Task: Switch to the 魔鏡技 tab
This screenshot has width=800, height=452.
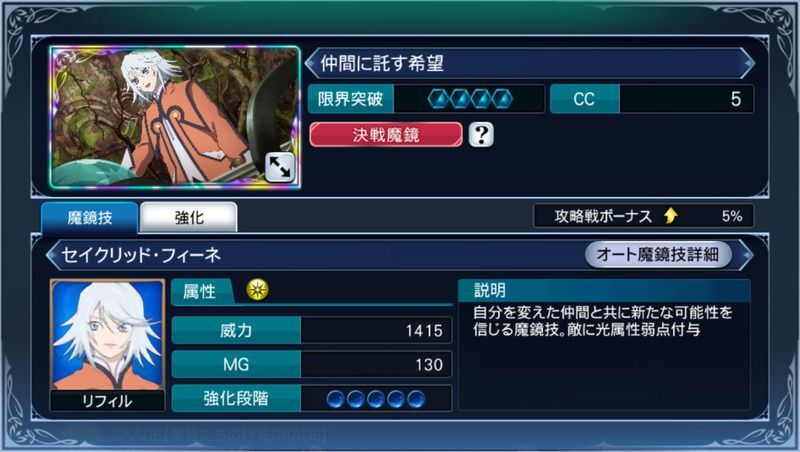Action: point(90,218)
